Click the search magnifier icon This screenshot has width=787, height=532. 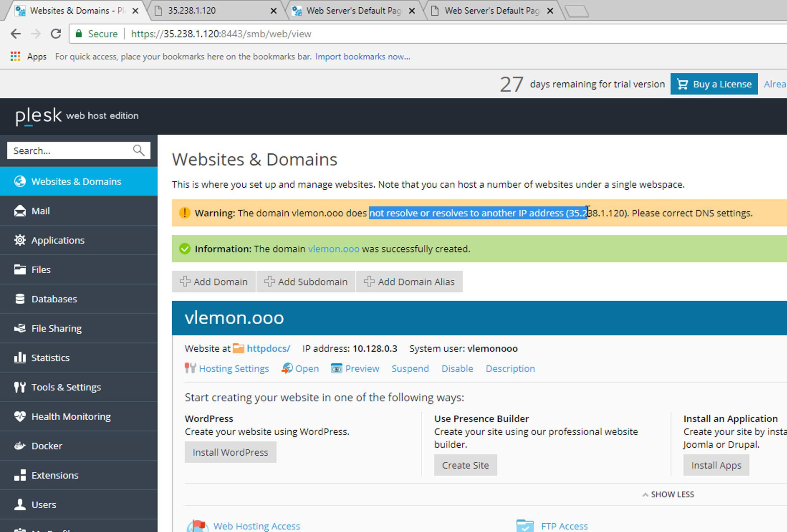[x=139, y=150]
